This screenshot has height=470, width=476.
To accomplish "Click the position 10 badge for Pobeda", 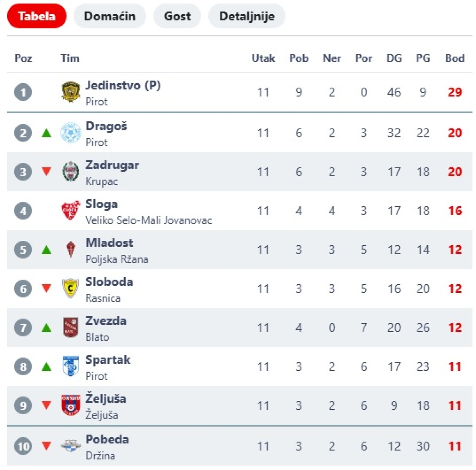I will 23,446.
